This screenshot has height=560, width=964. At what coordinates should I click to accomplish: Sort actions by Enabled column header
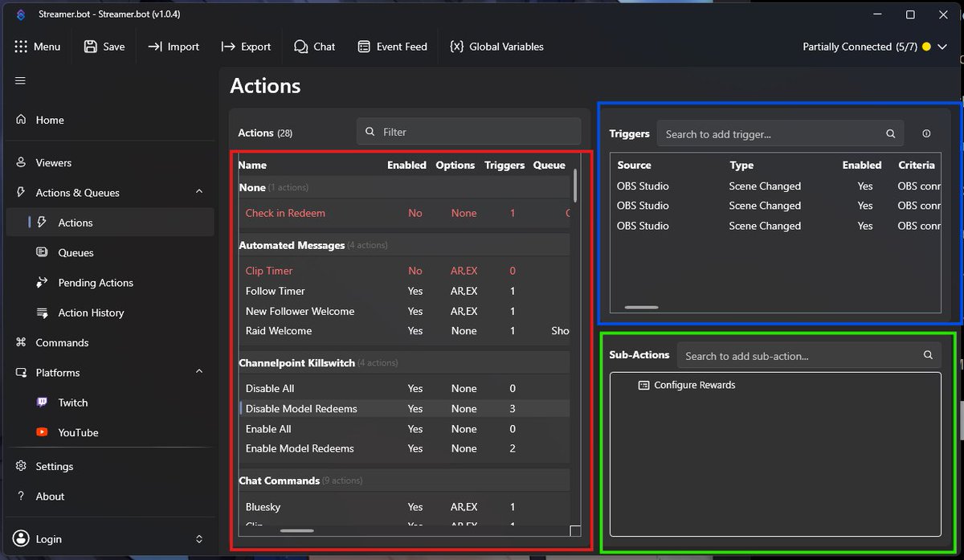(x=406, y=165)
